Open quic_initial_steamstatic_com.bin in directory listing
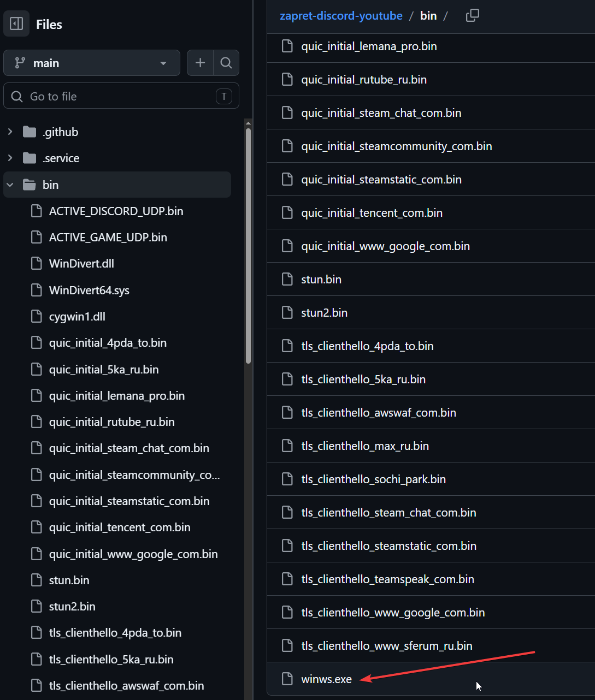Viewport: 595px width, 700px height. (x=381, y=179)
